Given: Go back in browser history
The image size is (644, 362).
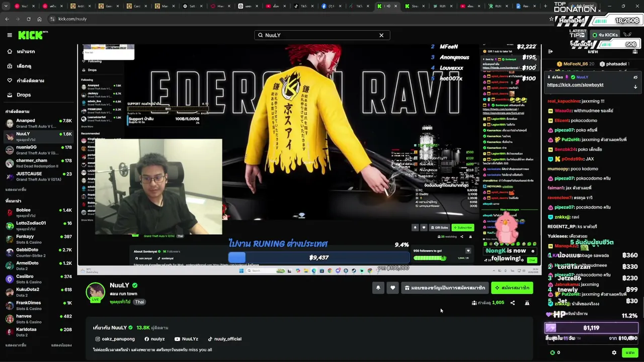Looking at the screenshot, I should tap(7, 19).
